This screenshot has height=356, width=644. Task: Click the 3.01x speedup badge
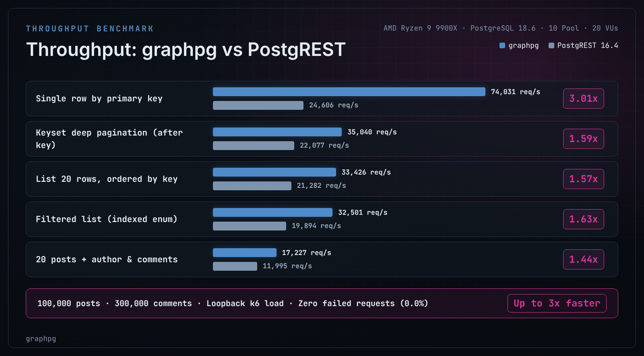[584, 99]
